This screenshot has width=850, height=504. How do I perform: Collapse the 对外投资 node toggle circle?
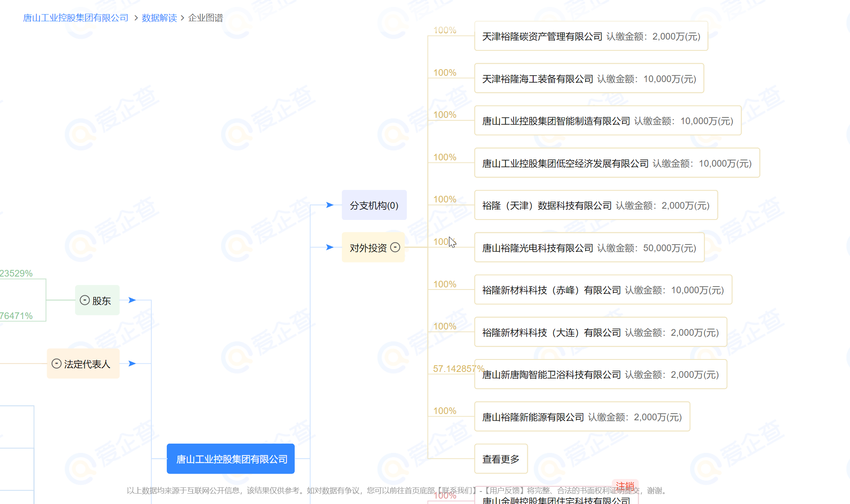[395, 247]
